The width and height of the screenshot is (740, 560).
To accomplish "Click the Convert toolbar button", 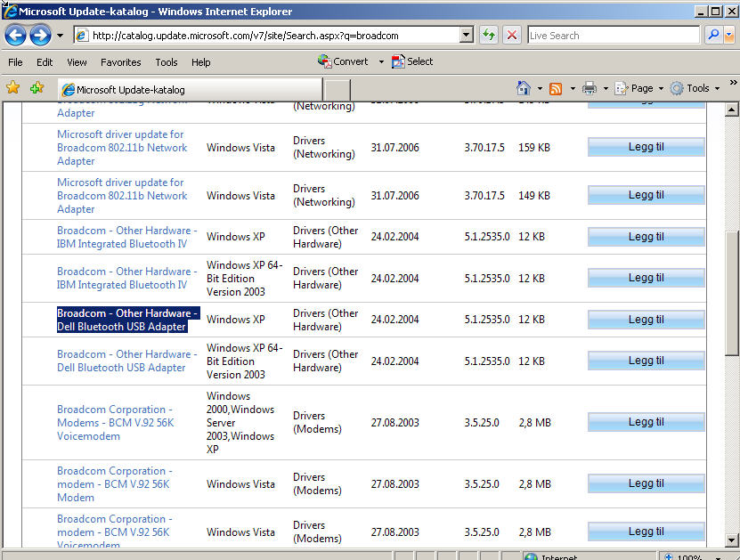I will [x=343, y=61].
